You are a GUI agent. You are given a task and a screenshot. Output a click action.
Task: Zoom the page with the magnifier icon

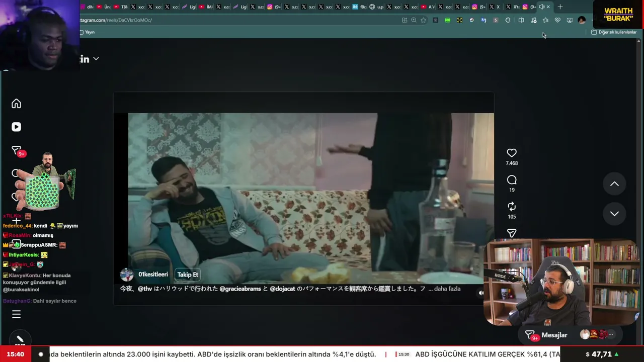[x=414, y=20]
